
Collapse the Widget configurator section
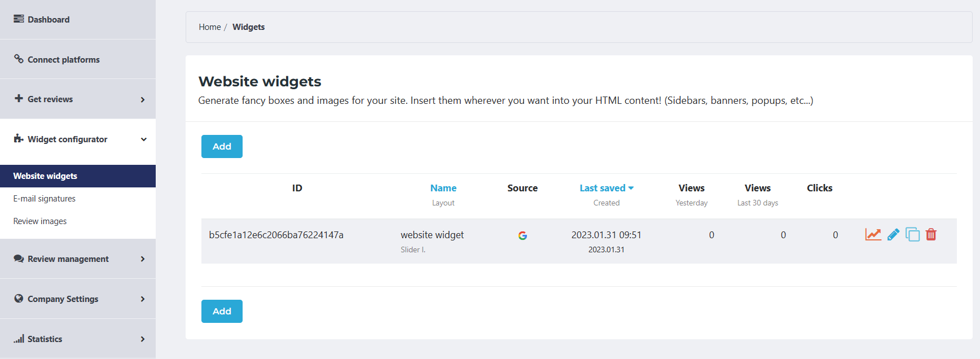[143, 139]
